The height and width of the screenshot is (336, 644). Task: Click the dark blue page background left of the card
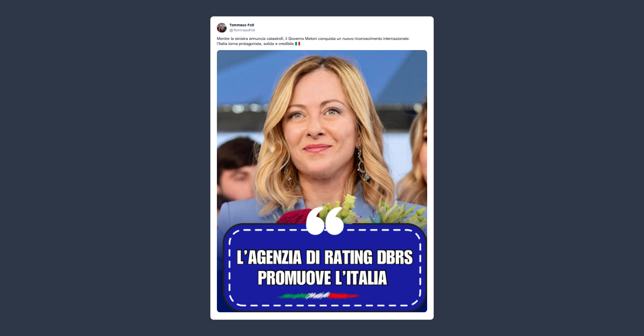pyautogui.click(x=101, y=167)
